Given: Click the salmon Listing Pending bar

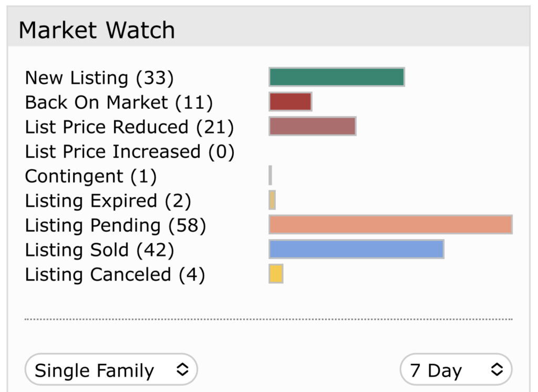Looking at the screenshot, I should [x=391, y=225].
